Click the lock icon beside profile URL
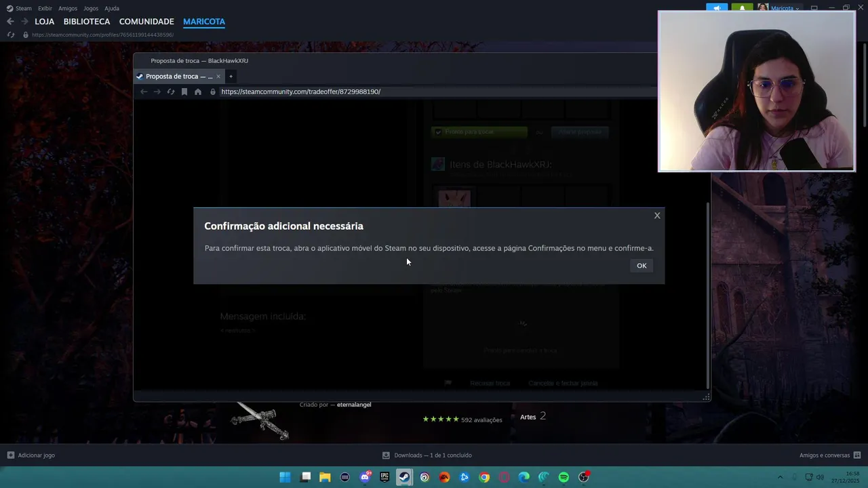This screenshot has width=868, height=488. (x=26, y=35)
